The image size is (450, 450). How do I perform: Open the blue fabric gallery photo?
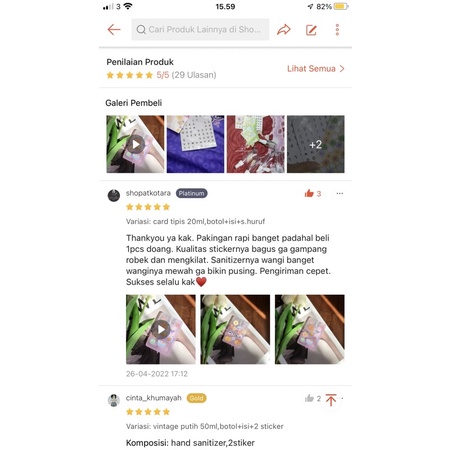point(195,144)
